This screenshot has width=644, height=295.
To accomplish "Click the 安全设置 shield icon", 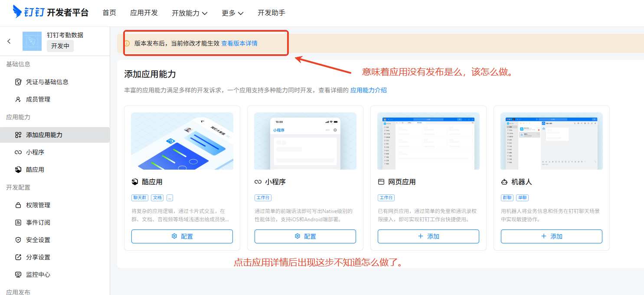I will click(18, 240).
